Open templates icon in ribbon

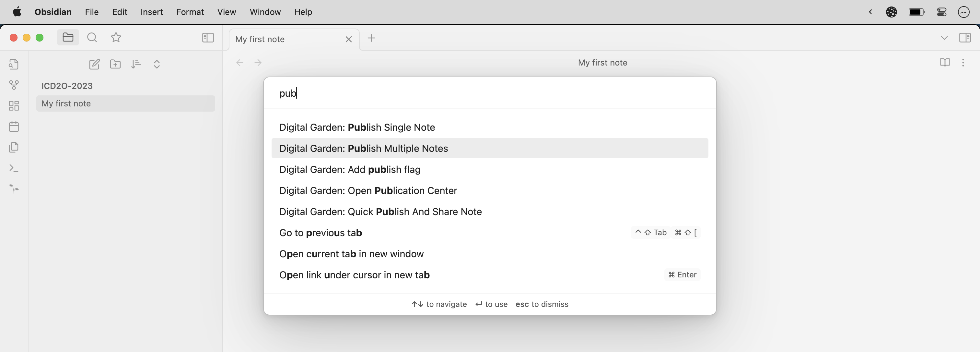(14, 147)
